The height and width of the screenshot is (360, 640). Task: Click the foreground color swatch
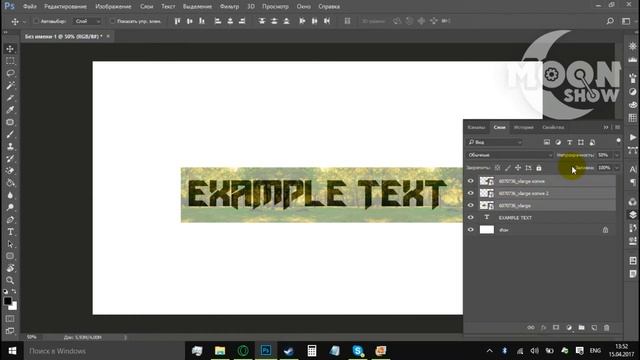[7, 301]
